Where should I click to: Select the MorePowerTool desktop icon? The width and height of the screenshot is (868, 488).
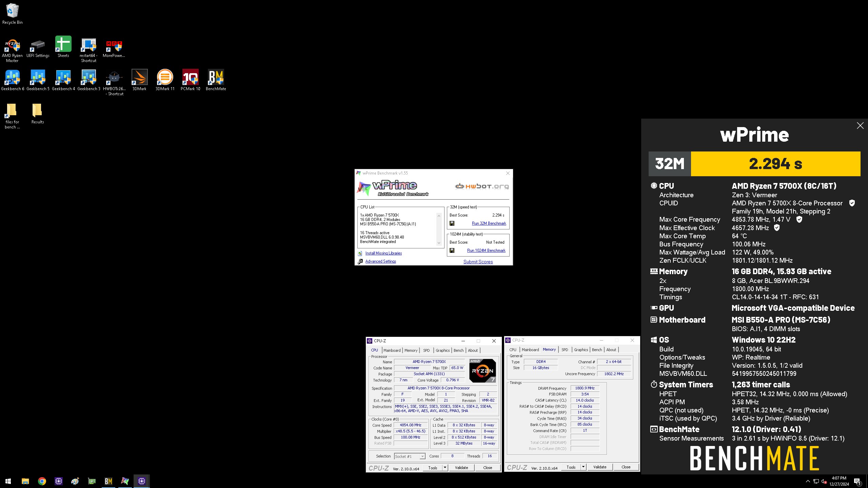pos(114,47)
